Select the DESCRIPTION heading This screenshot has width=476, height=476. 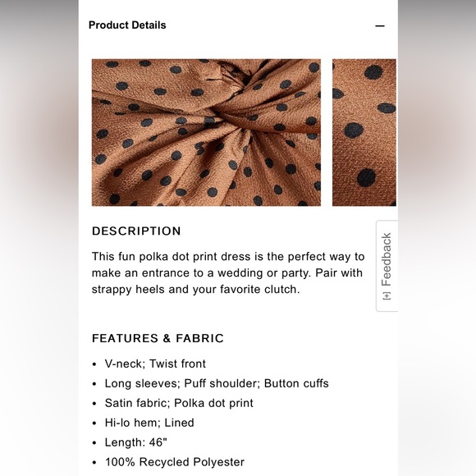tap(136, 231)
